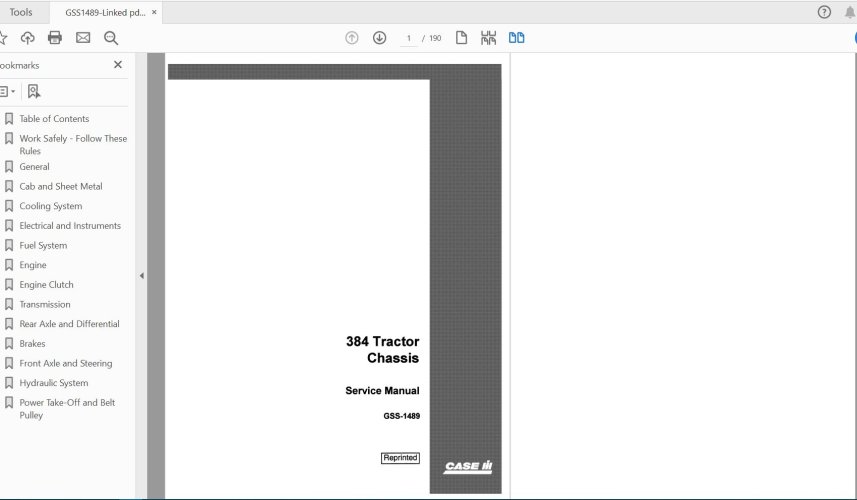This screenshot has height=500, width=857.
Task: Open the help question mark icon
Action: point(824,12)
